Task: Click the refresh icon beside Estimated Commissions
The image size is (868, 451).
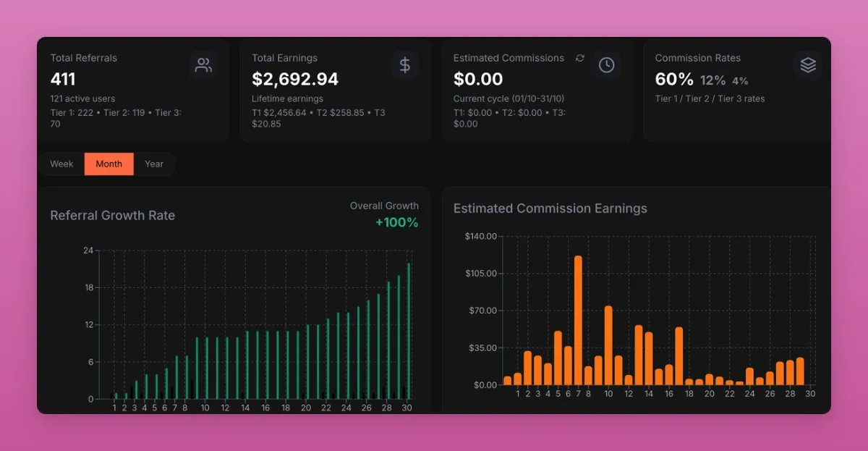Action: click(x=579, y=58)
